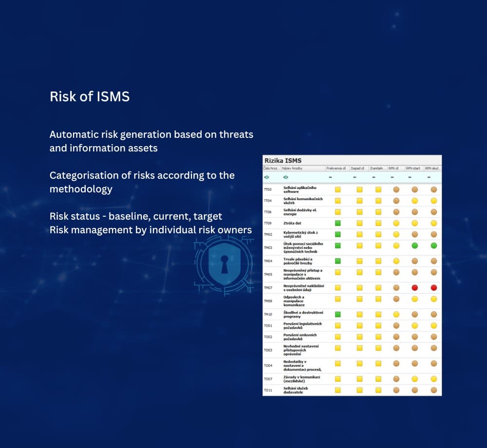Image resolution: width=487 pixels, height=448 pixels.
Task: Click green RPN skut circle in TM03 row
Action: coord(434,245)
